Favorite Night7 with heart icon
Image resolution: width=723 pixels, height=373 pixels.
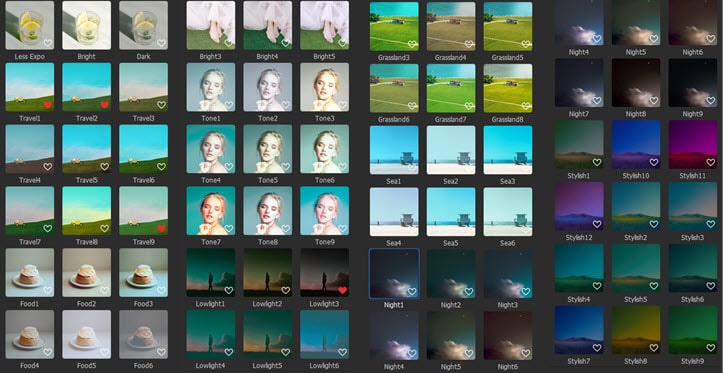[597, 100]
